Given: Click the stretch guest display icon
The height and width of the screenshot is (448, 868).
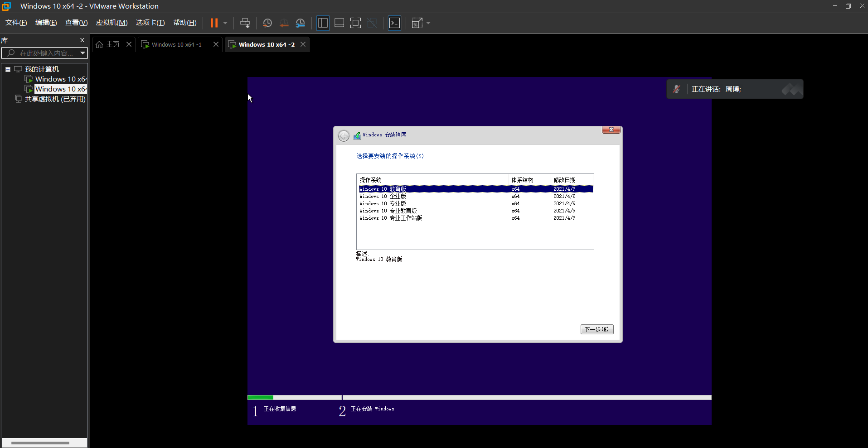Looking at the screenshot, I should pyautogui.click(x=417, y=23).
